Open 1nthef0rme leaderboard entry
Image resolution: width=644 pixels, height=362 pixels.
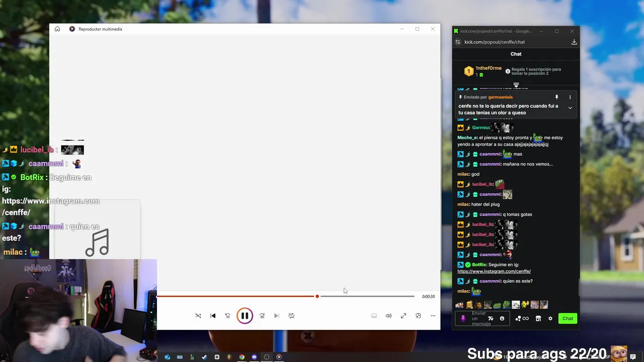click(x=483, y=71)
